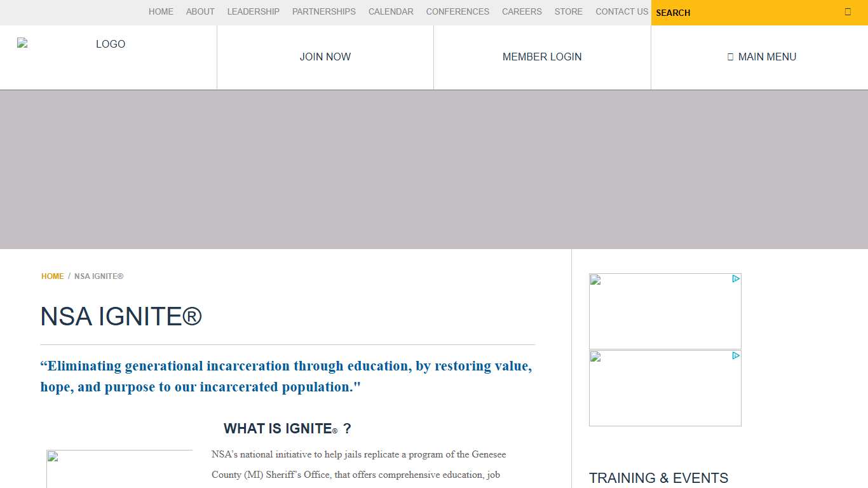Expand the MAIN MENU
The width and height of the screenshot is (868, 488).
762,57
